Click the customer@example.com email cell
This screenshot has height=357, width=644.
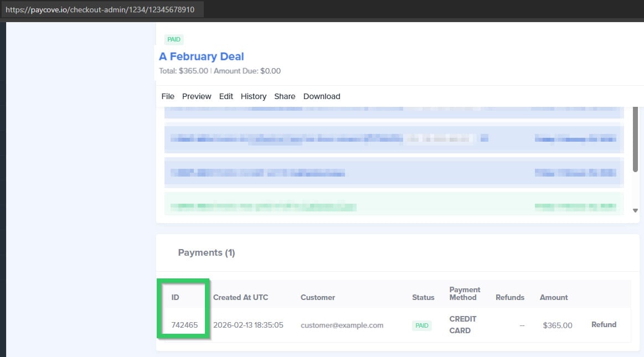(x=342, y=325)
